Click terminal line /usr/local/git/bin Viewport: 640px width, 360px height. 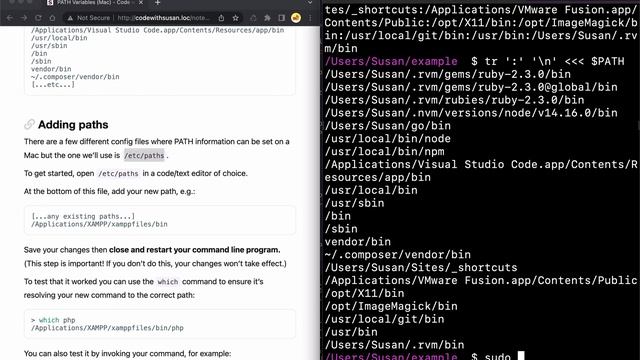click(384, 319)
